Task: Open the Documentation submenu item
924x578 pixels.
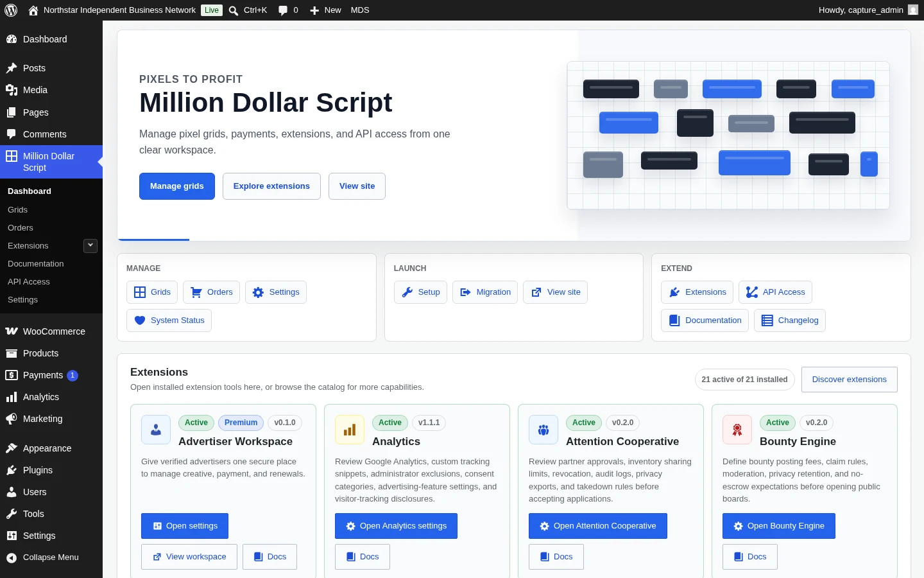Action: point(36,264)
